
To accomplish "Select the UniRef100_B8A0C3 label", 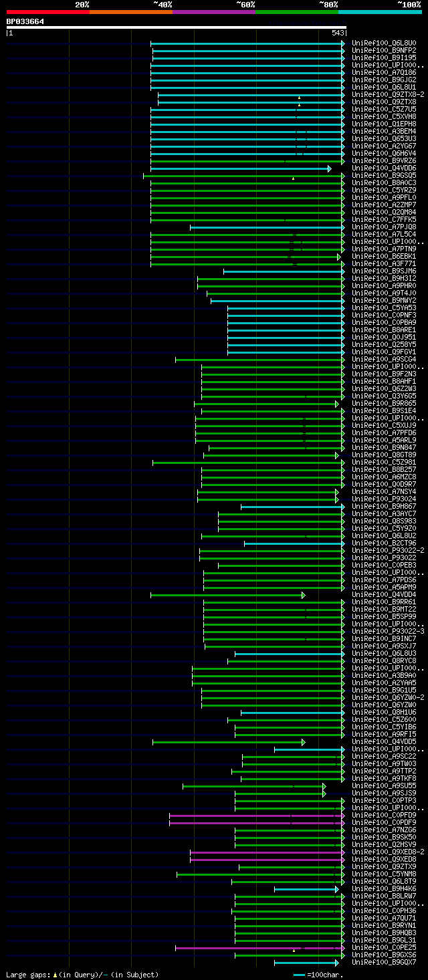I will tap(384, 183).
